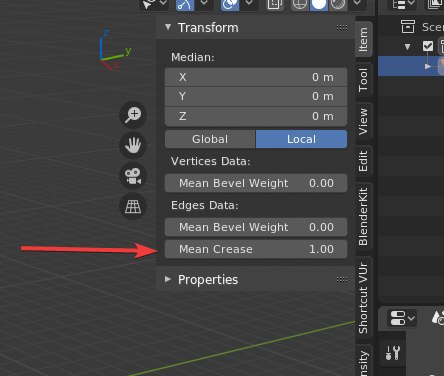Screen dimensions: 444x376
Task: Click the hand pan-view gizmo
Action: [133, 145]
